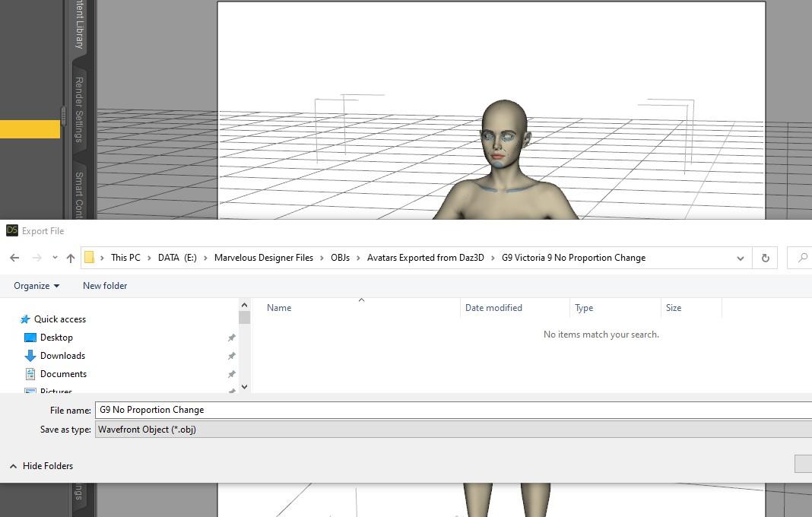Click breadcrumb chevron after This PC
Image resolution: width=812 pixels, height=517 pixels.
[x=149, y=258]
